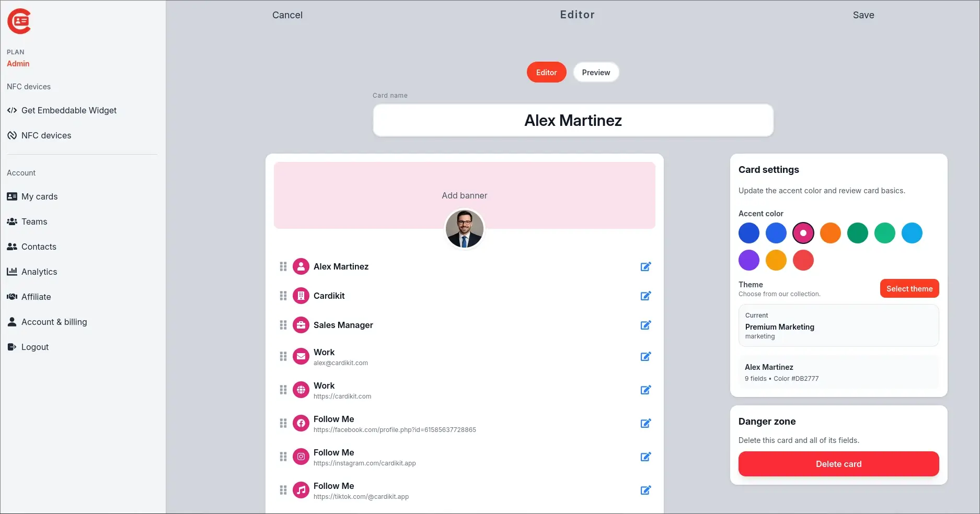This screenshot has width=980, height=514.
Task: Open the Contacts section
Action: point(39,247)
